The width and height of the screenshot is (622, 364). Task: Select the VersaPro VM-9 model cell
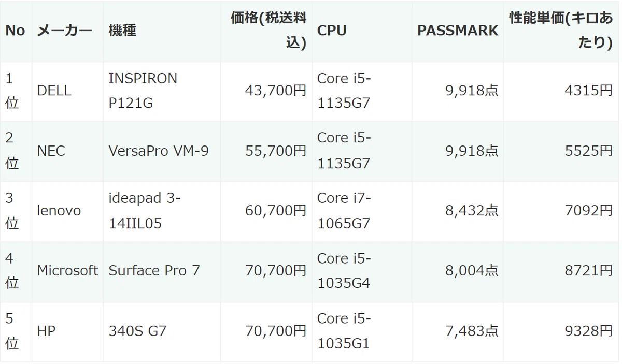coord(162,151)
